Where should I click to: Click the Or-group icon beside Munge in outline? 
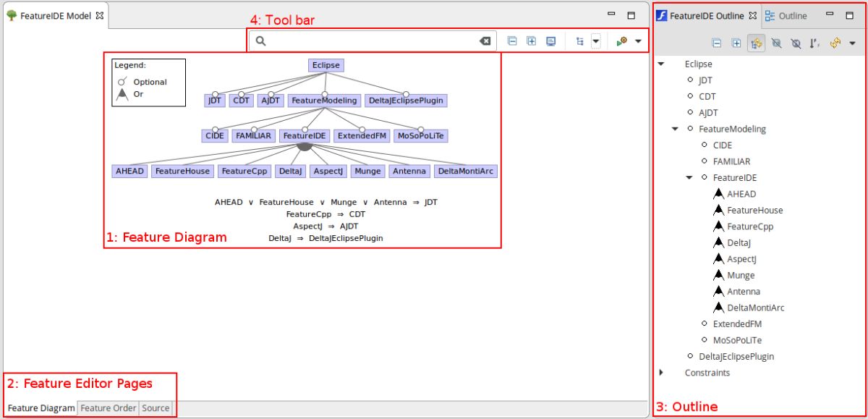pyautogui.click(x=718, y=275)
